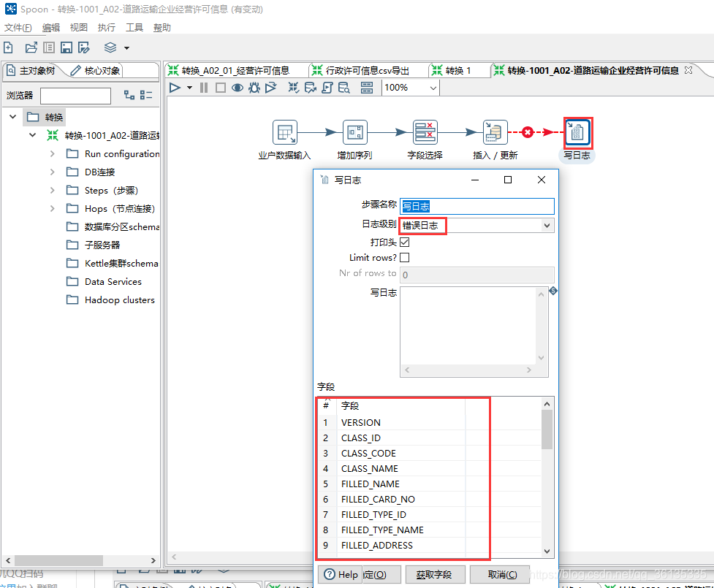Click the variable diamond icon beside 写日志
This screenshot has width=714, height=588.
pyautogui.click(x=553, y=291)
